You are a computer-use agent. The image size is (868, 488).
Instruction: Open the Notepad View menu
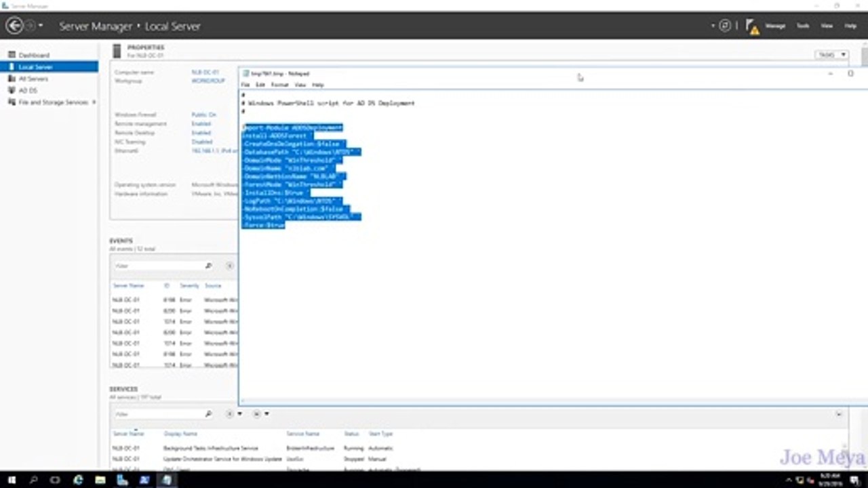click(x=300, y=85)
